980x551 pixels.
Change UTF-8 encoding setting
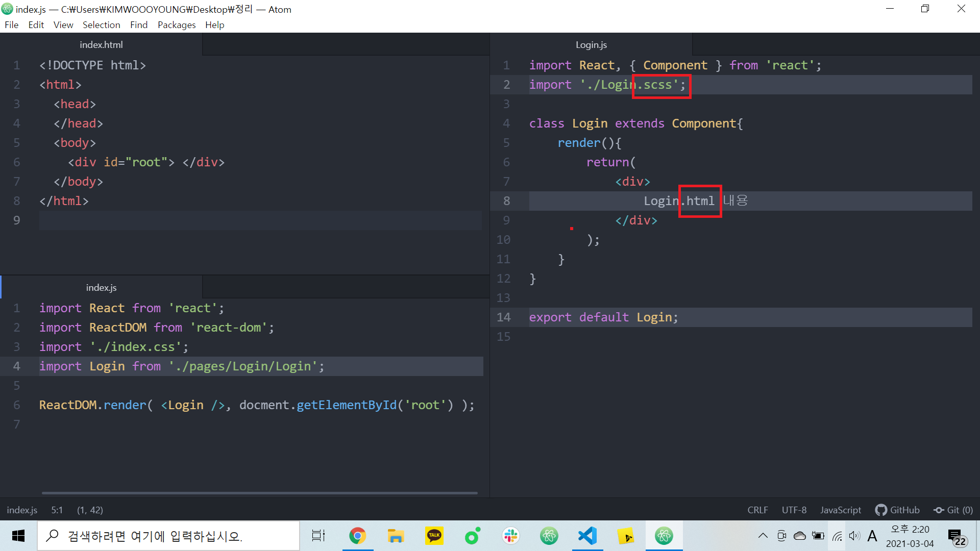tap(794, 510)
